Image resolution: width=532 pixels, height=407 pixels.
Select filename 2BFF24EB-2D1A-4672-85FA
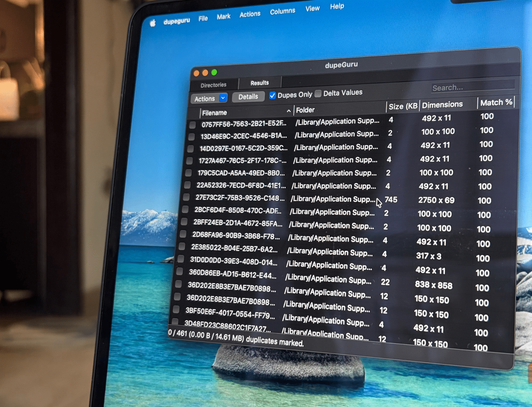coord(238,223)
